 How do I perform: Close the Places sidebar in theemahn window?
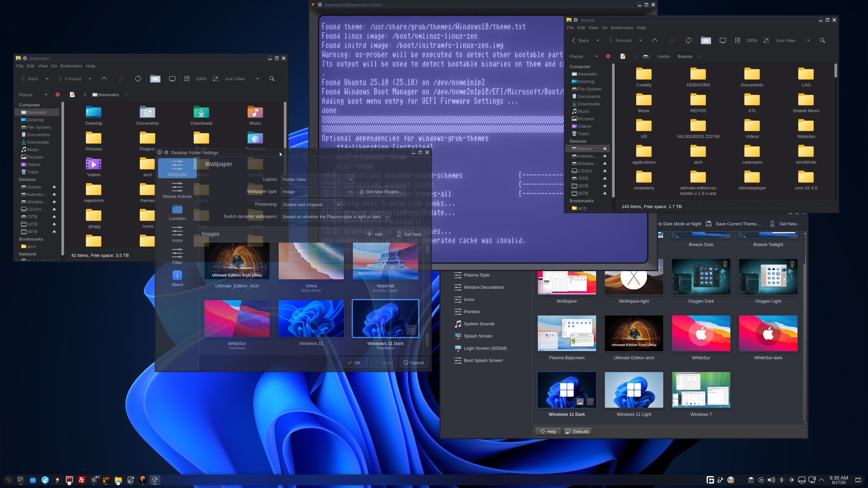(58, 95)
